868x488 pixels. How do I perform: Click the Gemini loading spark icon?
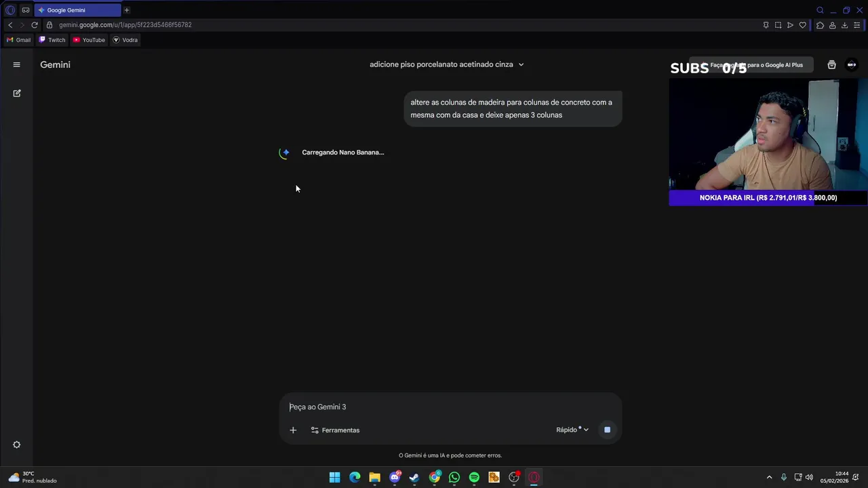point(285,152)
